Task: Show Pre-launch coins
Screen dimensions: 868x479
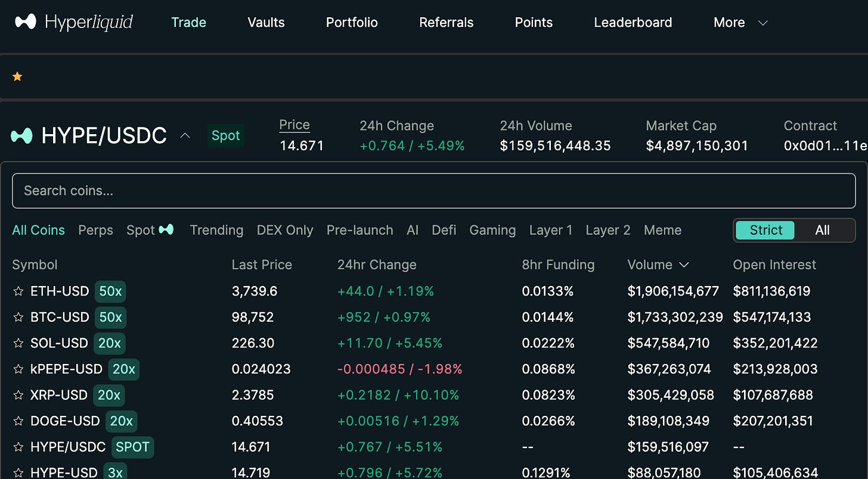Action: point(360,230)
